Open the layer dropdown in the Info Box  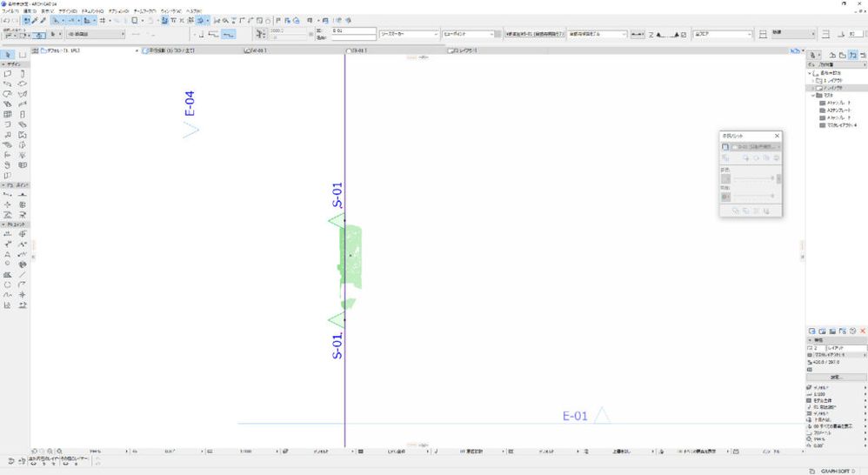[95, 34]
